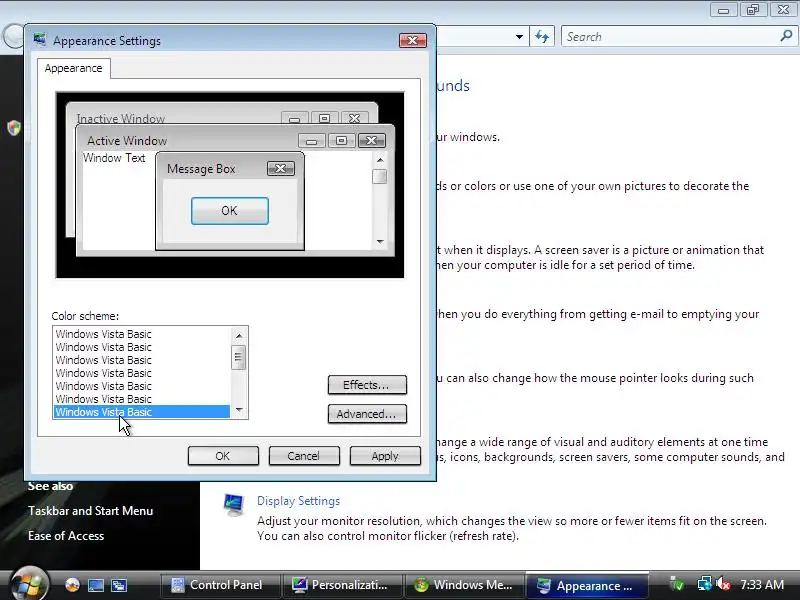Open Advanced... appearance options

tap(367, 414)
